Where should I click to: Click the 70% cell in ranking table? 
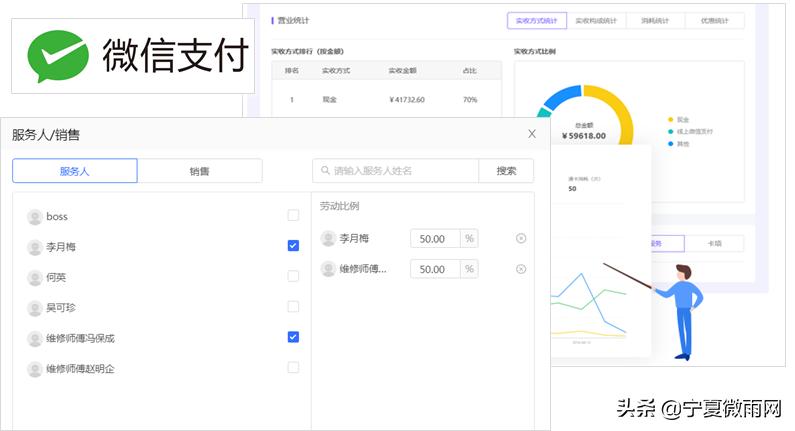tap(470, 100)
